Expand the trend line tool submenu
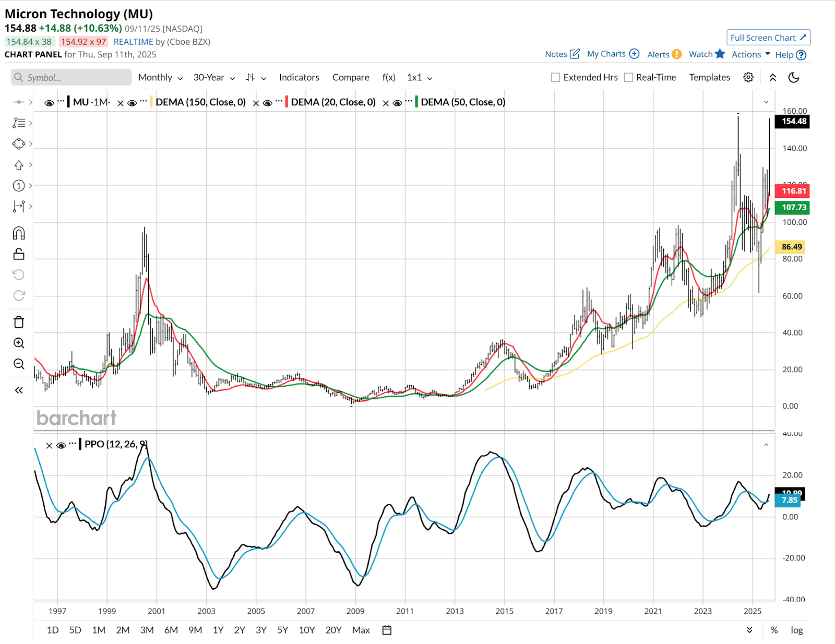This screenshot has width=835, height=644. pyautogui.click(x=31, y=102)
